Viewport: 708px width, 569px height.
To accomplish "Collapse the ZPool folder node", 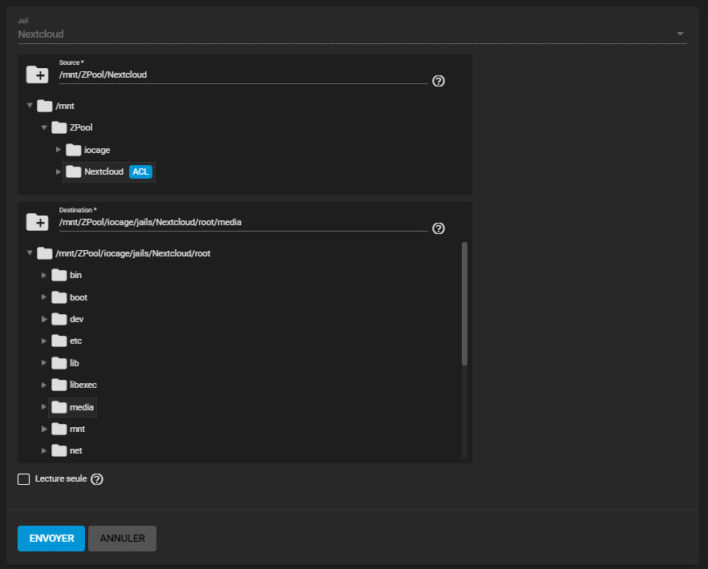I will click(44, 128).
